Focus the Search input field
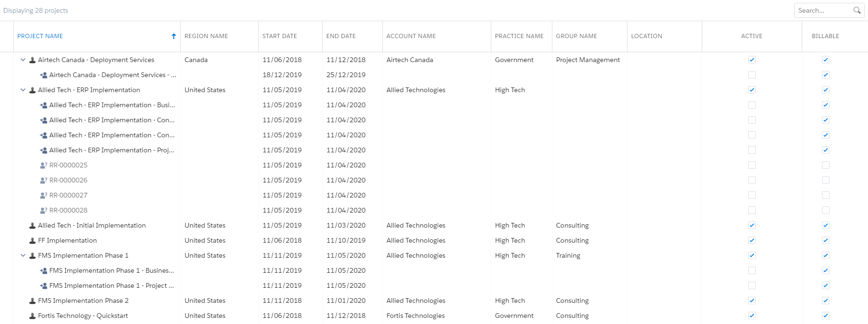Viewport: 868px width, 324px height. (824, 10)
